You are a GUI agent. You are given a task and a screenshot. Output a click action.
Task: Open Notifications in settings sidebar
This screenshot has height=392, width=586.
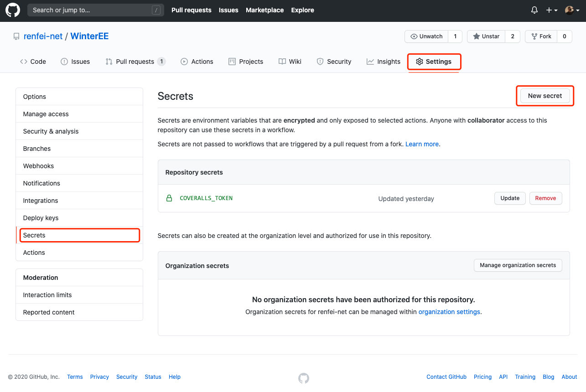(x=79, y=183)
